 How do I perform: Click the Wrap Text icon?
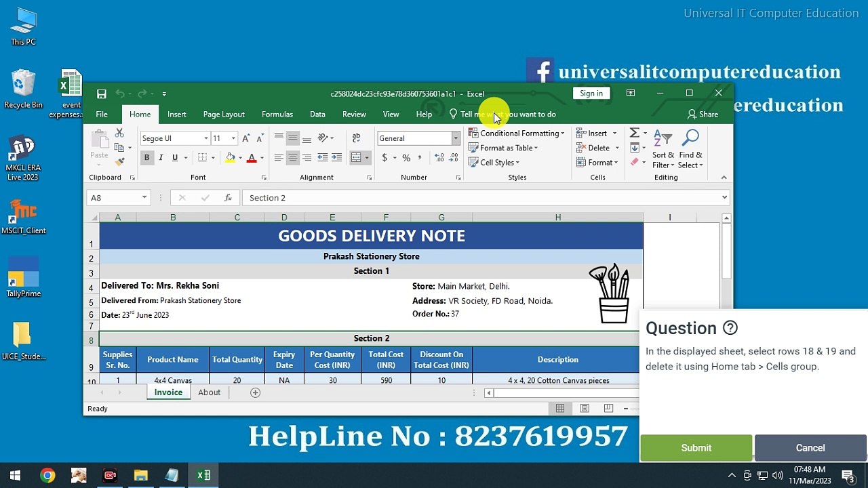(x=356, y=138)
